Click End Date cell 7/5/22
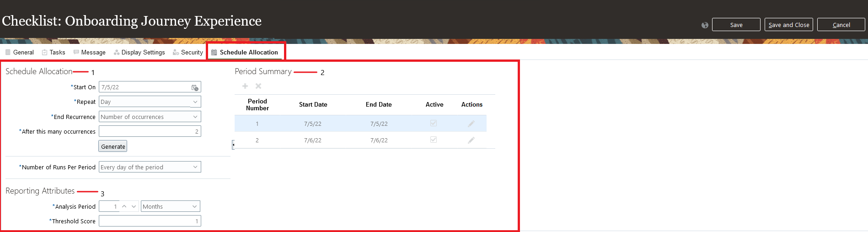The image size is (868, 232). tap(379, 124)
